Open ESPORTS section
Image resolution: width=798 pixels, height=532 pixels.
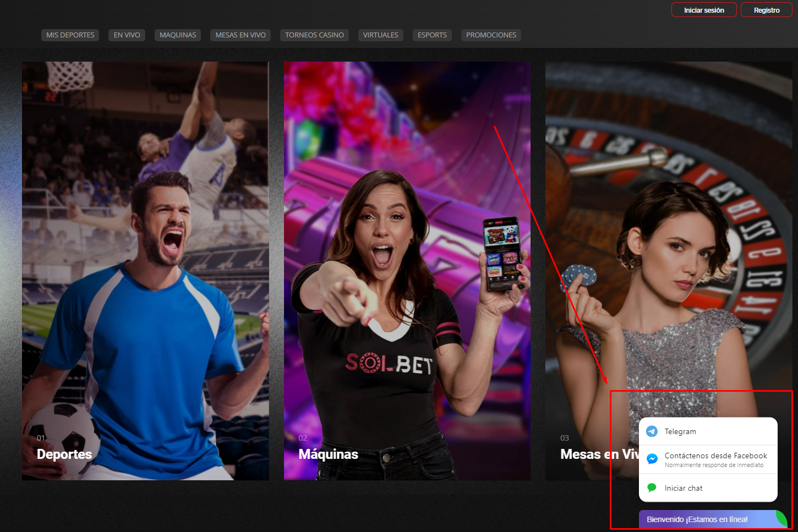pos(432,35)
